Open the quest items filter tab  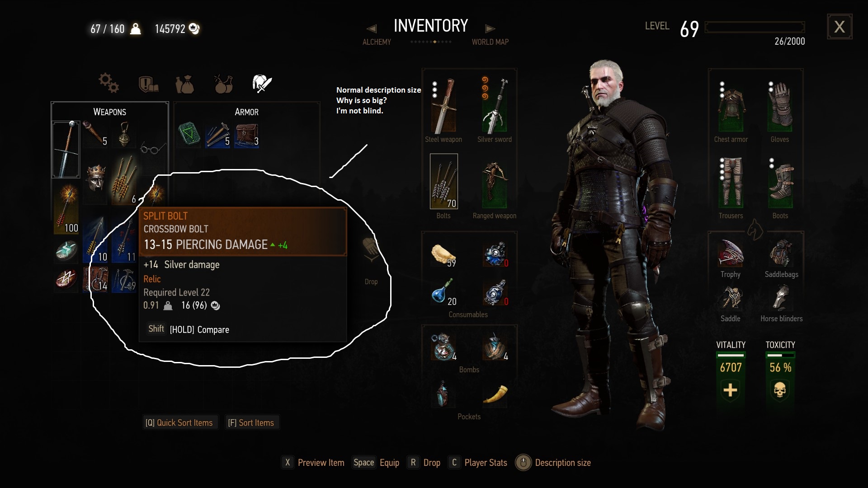[148, 84]
